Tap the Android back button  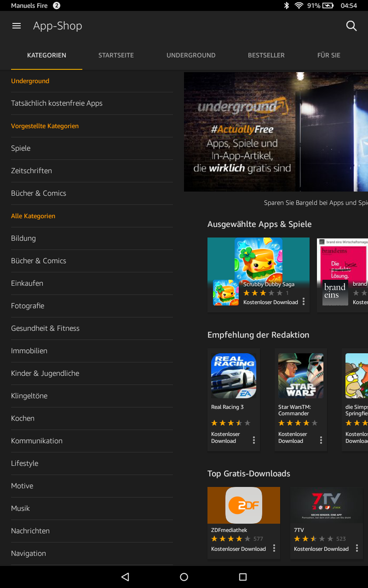(125, 577)
